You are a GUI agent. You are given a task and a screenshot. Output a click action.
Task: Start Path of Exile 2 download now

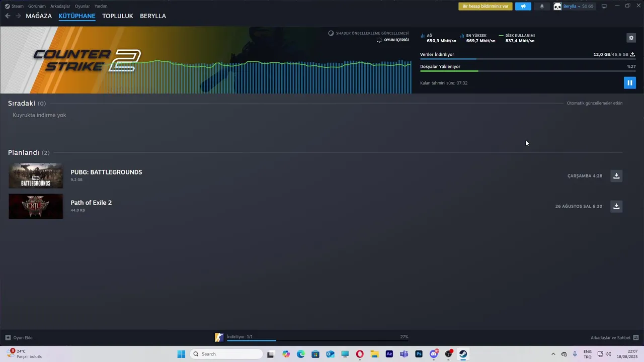tap(616, 206)
